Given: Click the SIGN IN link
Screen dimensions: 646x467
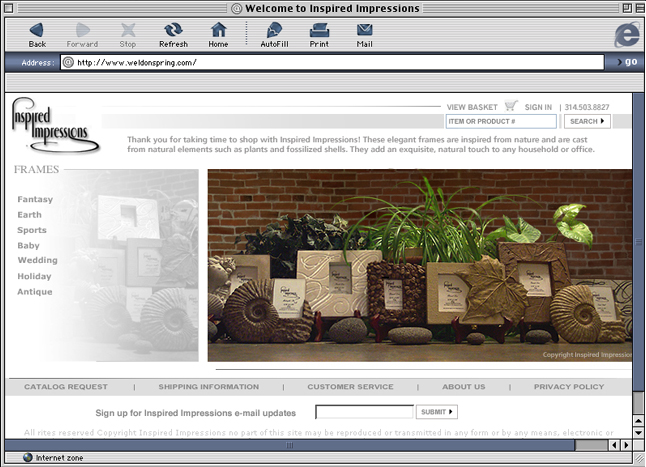Looking at the screenshot, I should (x=538, y=107).
